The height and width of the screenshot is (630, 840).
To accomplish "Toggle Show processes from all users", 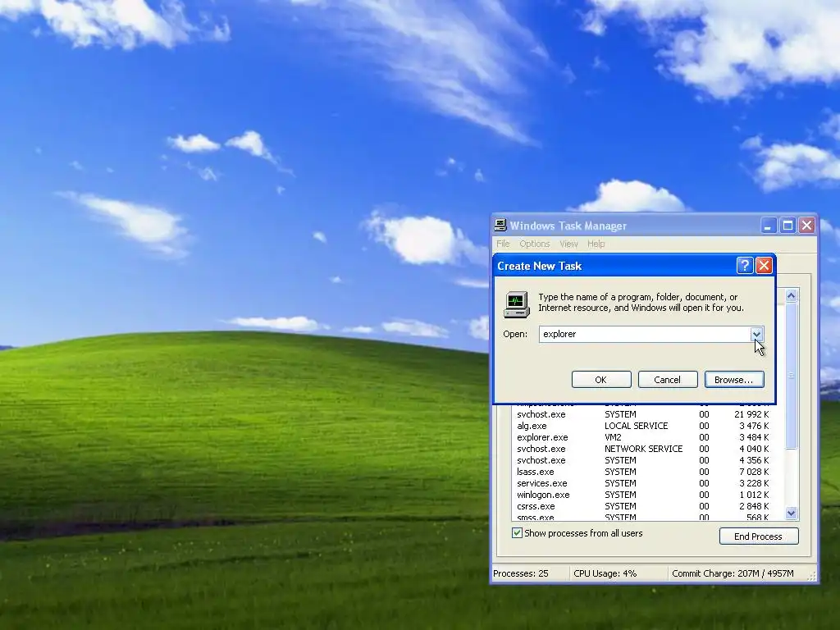I will (577, 533).
